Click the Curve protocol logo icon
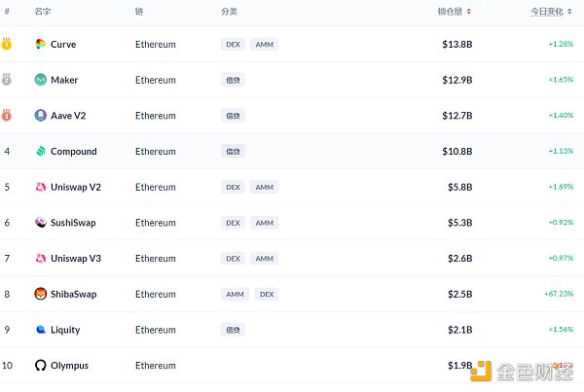 pos(40,45)
